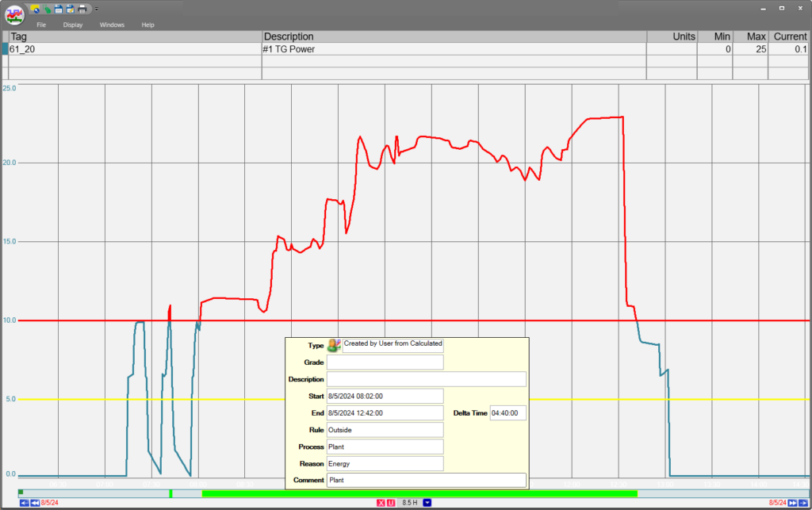This screenshot has width=812, height=510.
Task: Jump to earliest time with left-end arrow
Action: click(x=24, y=503)
